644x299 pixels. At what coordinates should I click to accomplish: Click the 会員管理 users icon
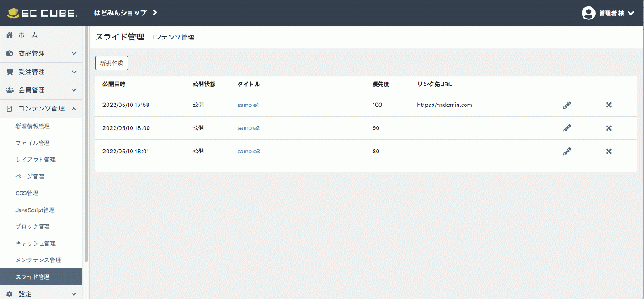tap(10, 90)
